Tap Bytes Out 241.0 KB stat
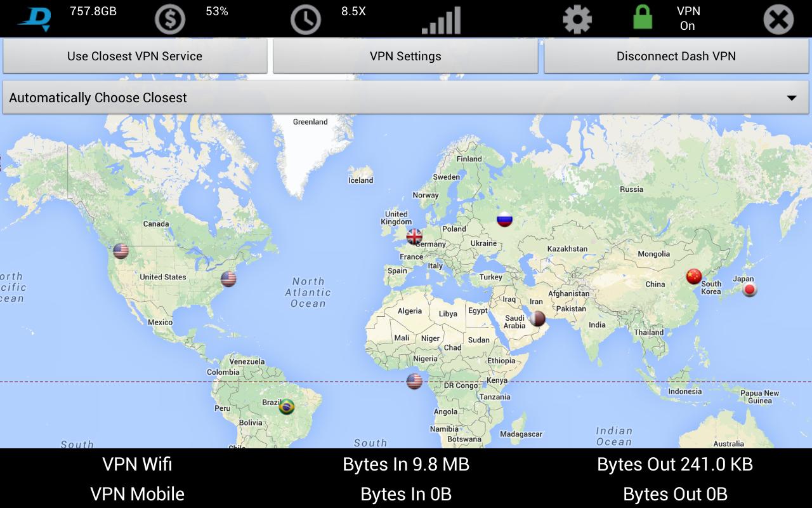Image resolution: width=812 pixels, height=508 pixels. click(x=675, y=464)
